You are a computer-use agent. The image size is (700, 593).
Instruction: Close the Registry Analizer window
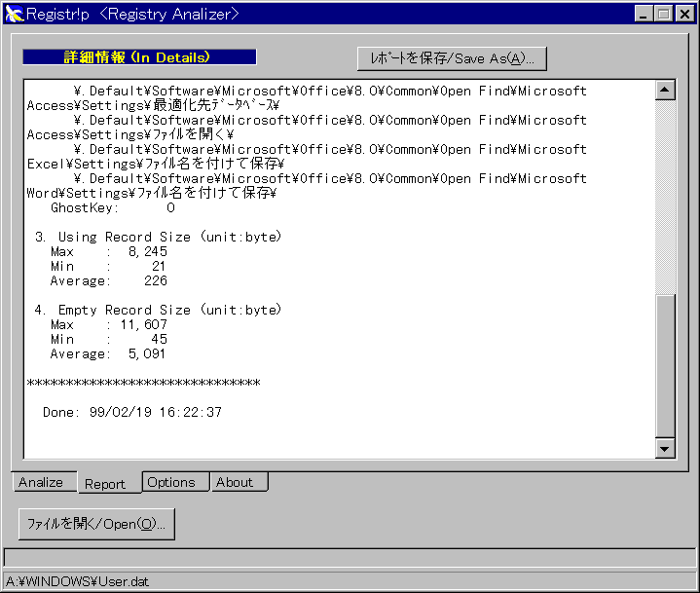coord(684,14)
